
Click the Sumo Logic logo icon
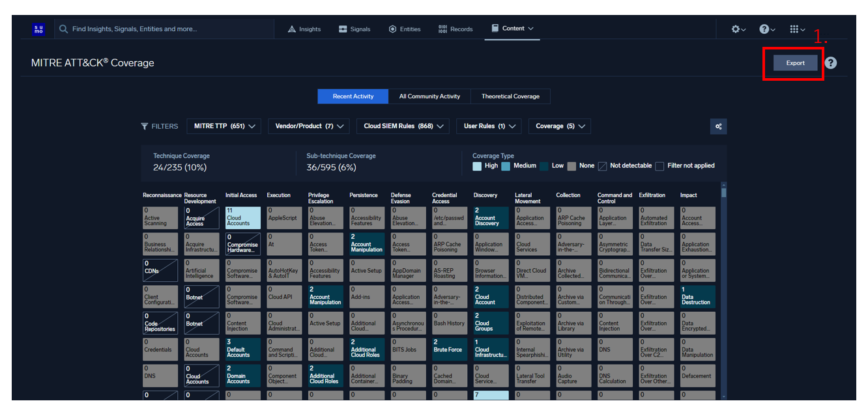pyautogui.click(x=38, y=29)
